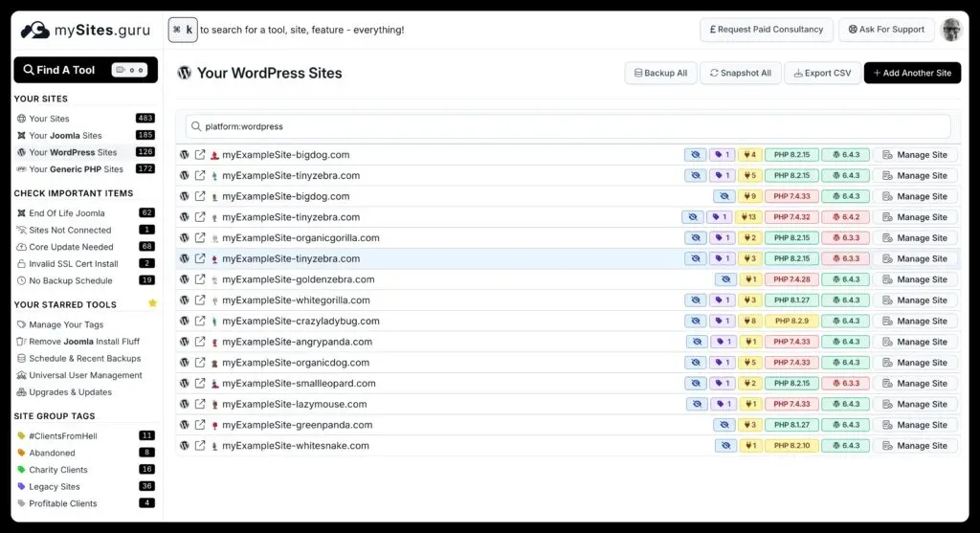
Task: Click Snapshot All button
Action: (741, 73)
